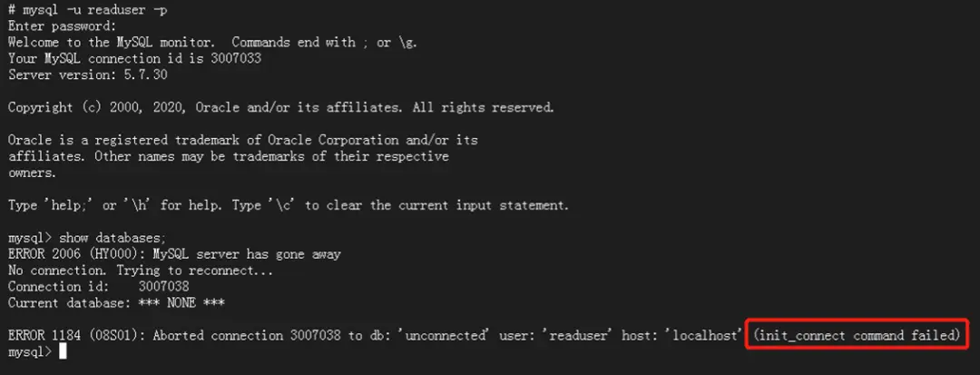980x375 pixels.
Task: Click the Oracle copyright notice line
Action: [x=280, y=107]
